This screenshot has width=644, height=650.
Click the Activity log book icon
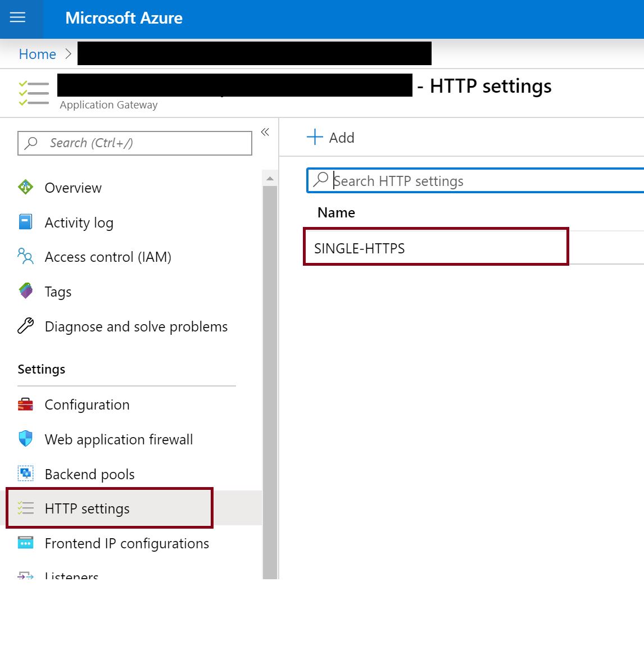(25, 222)
